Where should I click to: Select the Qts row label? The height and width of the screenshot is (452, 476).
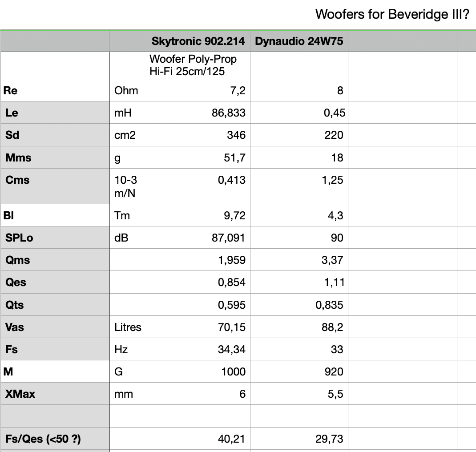pyautogui.click(x=55, y=304)
